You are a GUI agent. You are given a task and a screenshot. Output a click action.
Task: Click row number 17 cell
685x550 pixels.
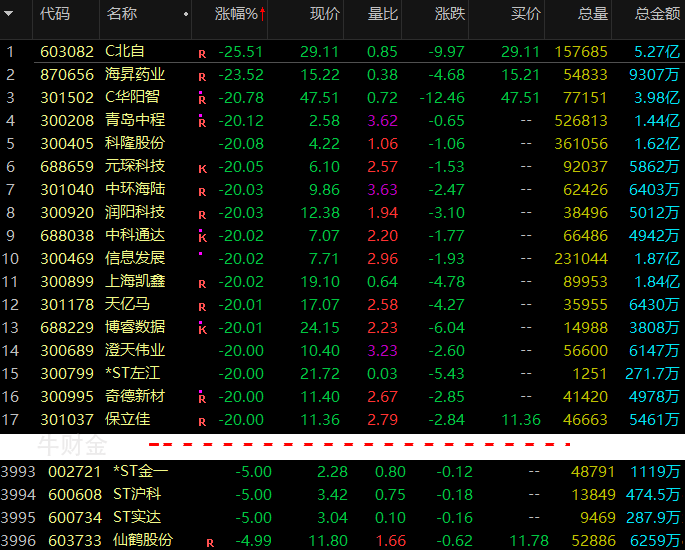10,420
